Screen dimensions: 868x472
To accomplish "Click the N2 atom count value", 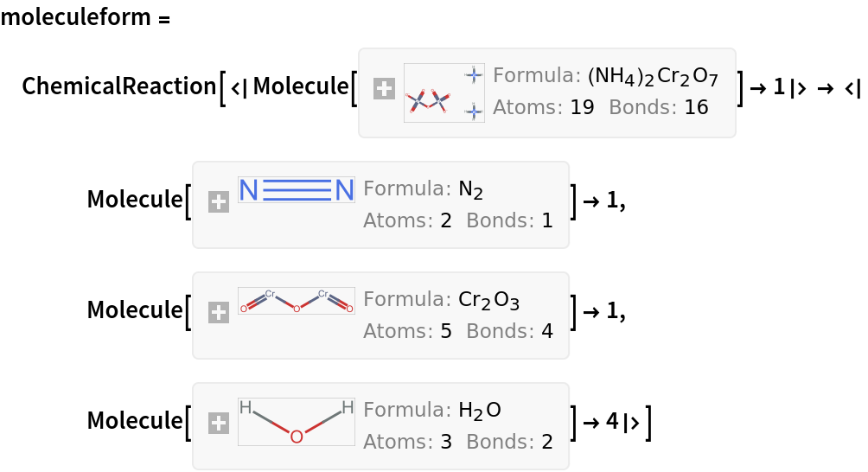I will (x=446, y=221).
